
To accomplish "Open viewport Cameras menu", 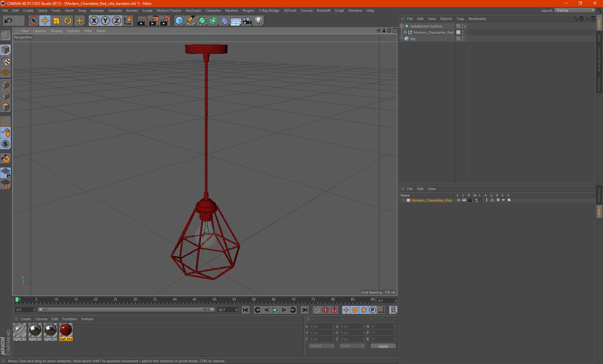I will (39, 31).
